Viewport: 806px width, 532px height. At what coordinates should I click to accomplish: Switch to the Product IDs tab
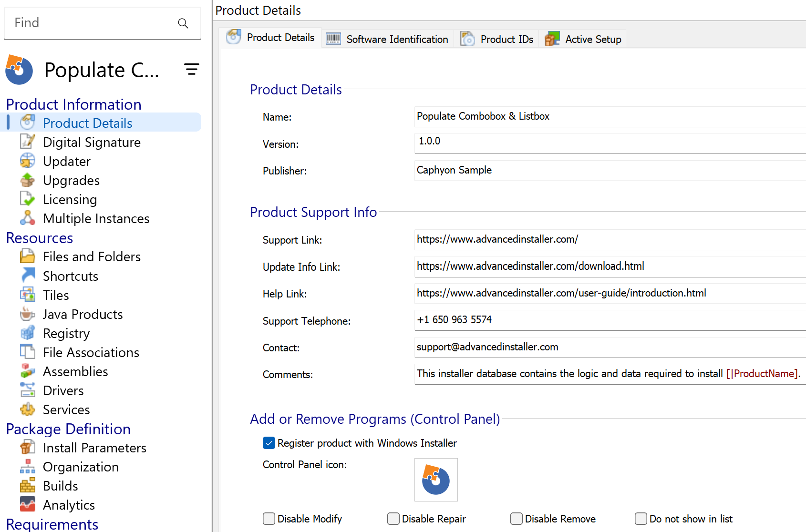[497, 39]
